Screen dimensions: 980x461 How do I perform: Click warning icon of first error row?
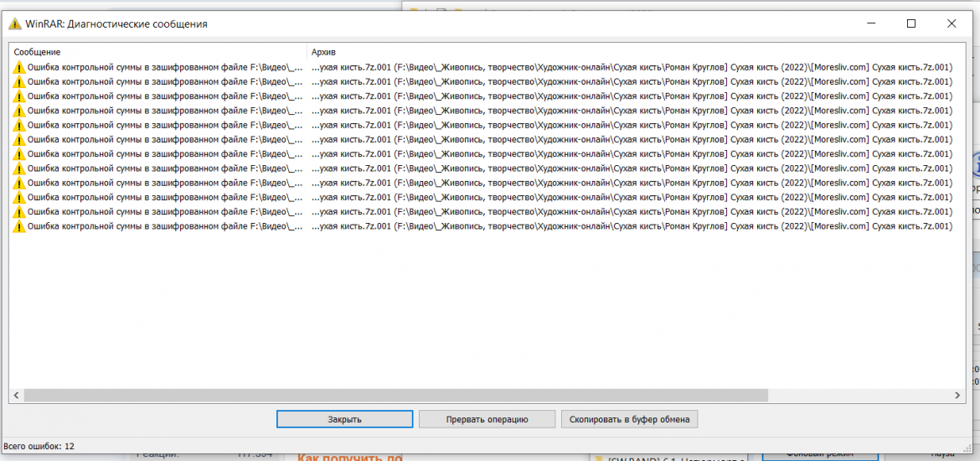pos(19,67)
